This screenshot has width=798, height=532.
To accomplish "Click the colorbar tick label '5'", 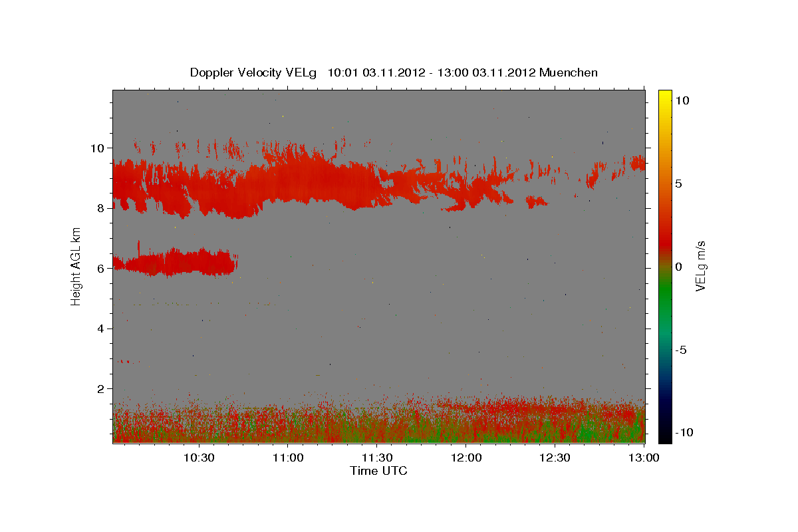I will point(678,184).
